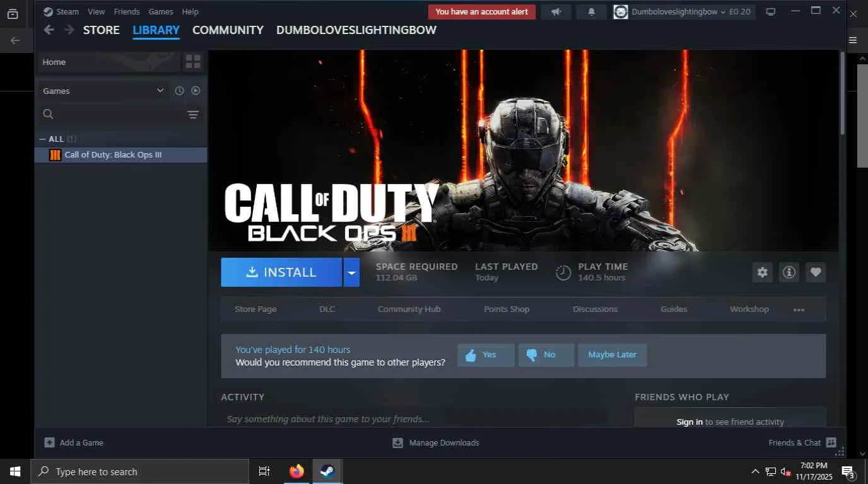Switch to Big Picture mode via monitor icon
This screenshot has height=484, width=868.
point(770,12)
